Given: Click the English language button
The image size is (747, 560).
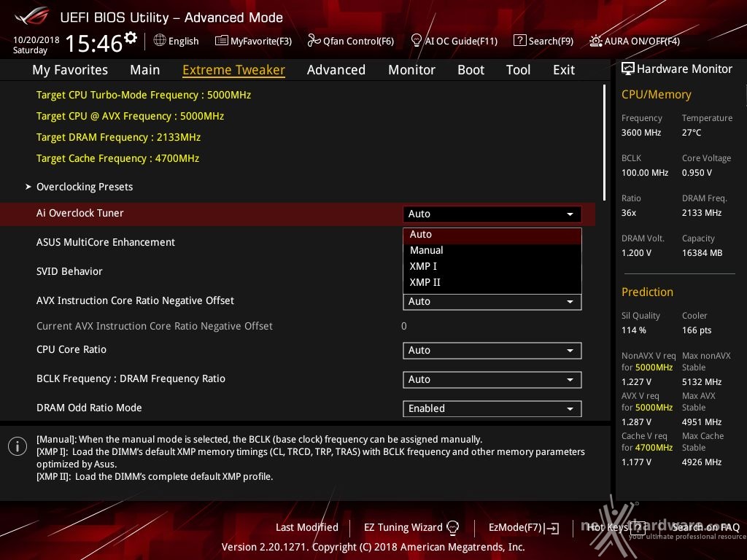Looking at the screenshot, I should [x=183, y=42].
